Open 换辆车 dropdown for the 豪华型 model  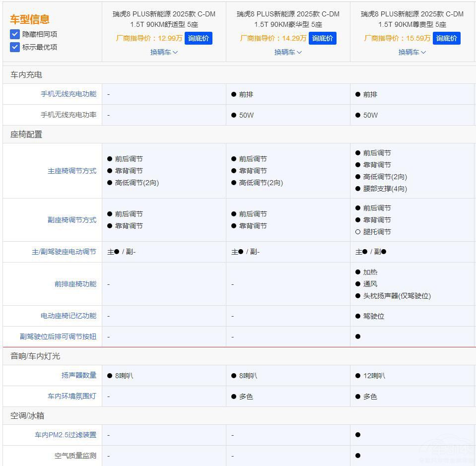288,52
